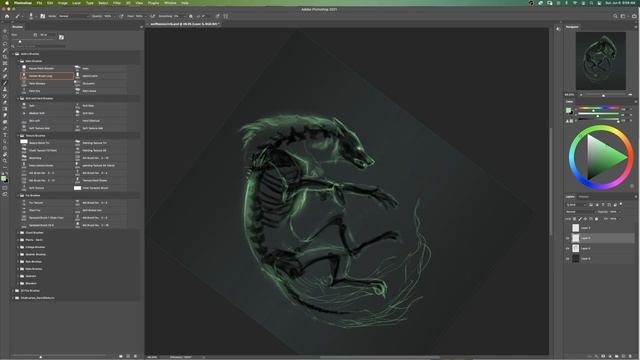Select the Eyedropper tool

click(x=5, y=70)
